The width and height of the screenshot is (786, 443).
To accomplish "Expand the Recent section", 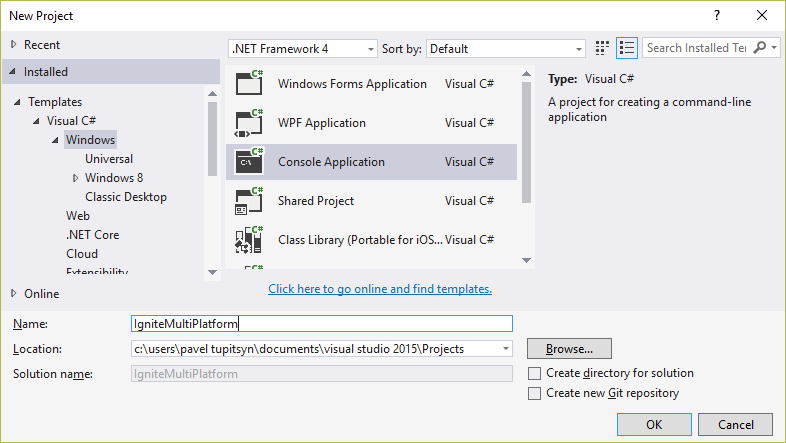I will coord(14,45).
